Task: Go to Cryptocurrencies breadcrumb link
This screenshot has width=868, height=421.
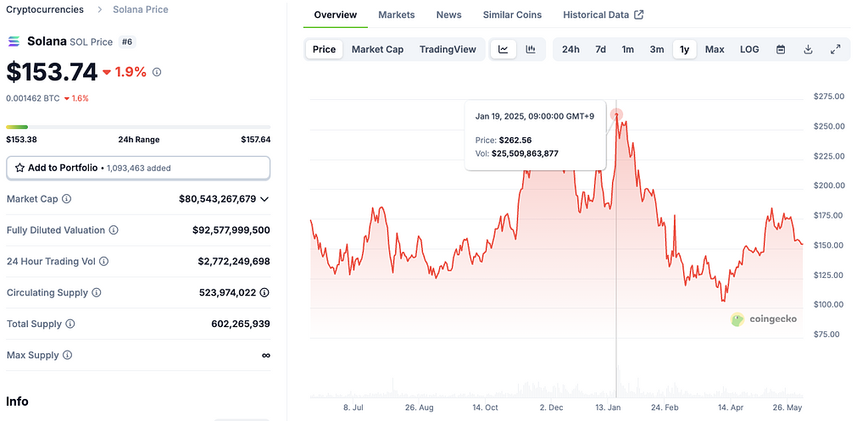Action: point(45,9)
